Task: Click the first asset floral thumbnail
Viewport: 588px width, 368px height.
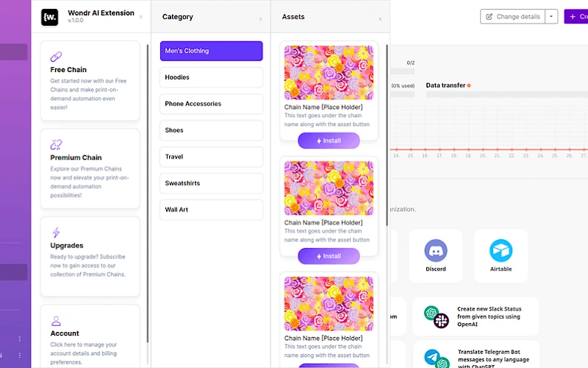Action: point(329,72)
